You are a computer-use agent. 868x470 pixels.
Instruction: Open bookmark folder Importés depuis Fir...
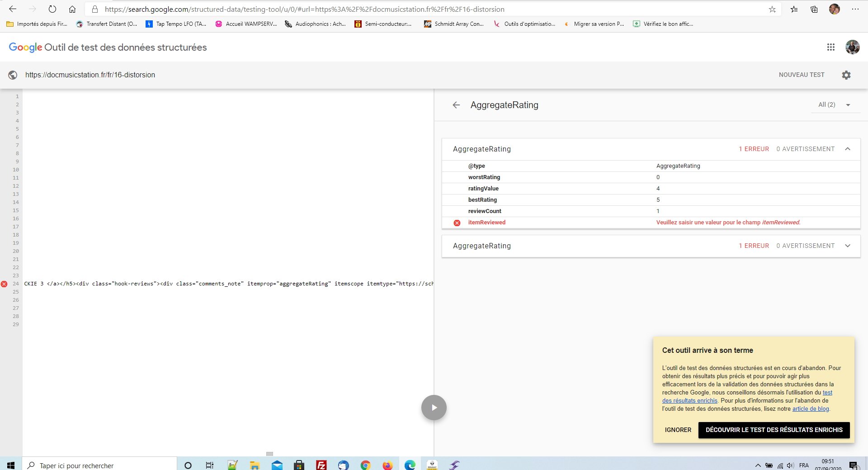[37, 24]
